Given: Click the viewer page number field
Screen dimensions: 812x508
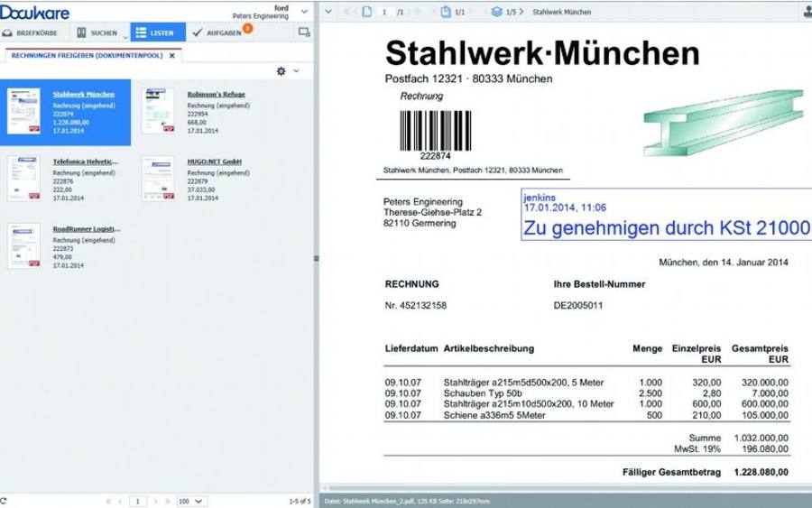Looking at the screenshot, I should pyautogui.click(x=384, y=12).
